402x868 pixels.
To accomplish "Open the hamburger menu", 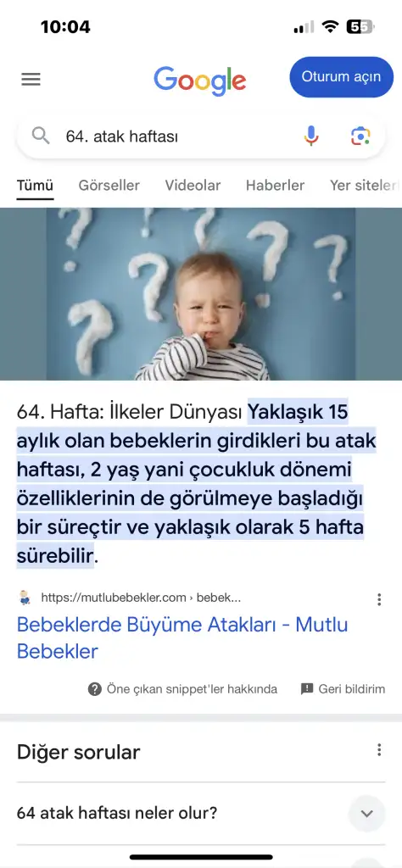I will [x=31, y=80].
